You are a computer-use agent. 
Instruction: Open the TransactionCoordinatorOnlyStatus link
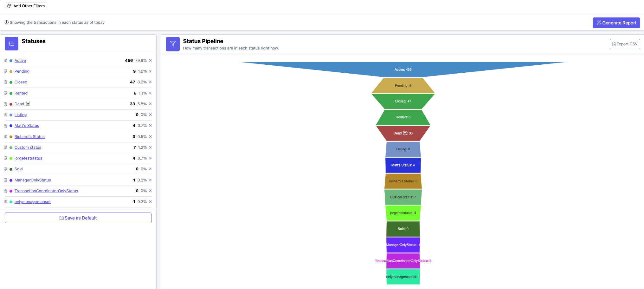pos(46,191)
